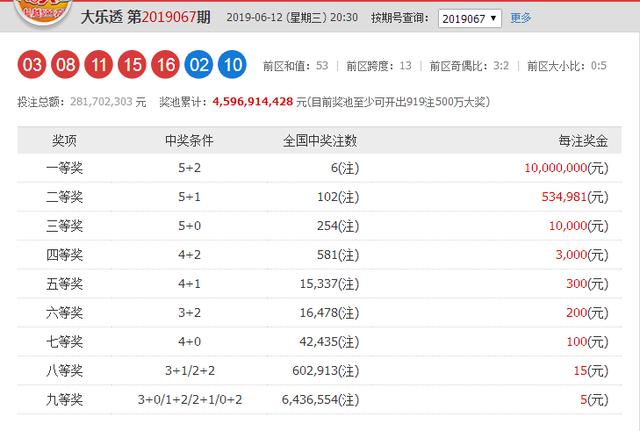The image size is (640, 431).
Task: Click the 一等奖 row label
Action: (x=64, y=168)
